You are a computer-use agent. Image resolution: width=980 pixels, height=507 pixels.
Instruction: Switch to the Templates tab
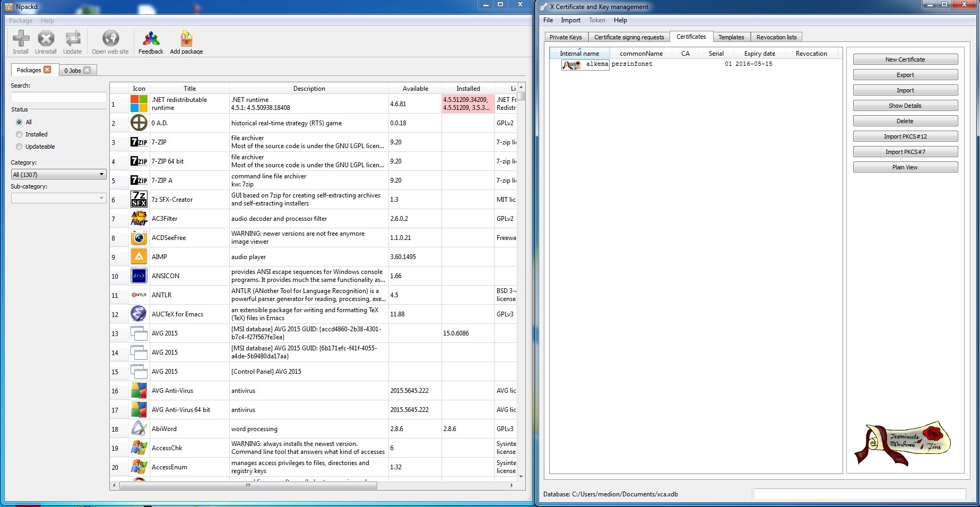pyautogui.click(x=731, y=37)
